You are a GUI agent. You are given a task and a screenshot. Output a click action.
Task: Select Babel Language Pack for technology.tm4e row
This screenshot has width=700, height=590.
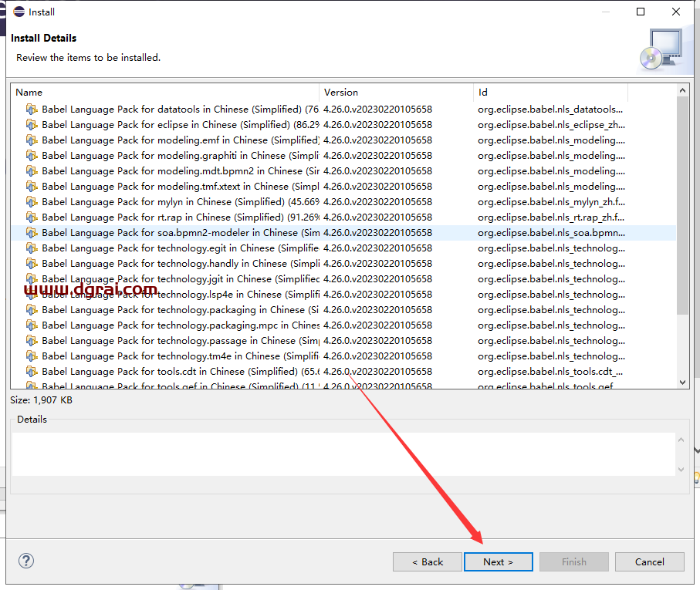point(343,356)
